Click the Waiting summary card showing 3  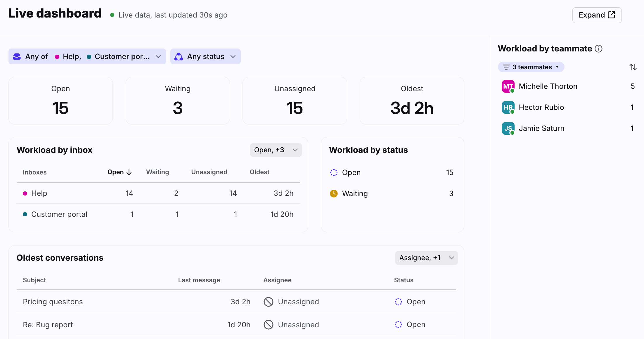178,101
